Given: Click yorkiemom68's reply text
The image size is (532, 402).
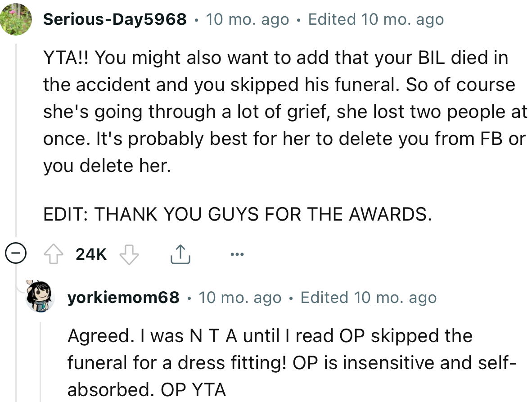Looking at the screenshot, I should pyautogui.click(x=270, y=362).
